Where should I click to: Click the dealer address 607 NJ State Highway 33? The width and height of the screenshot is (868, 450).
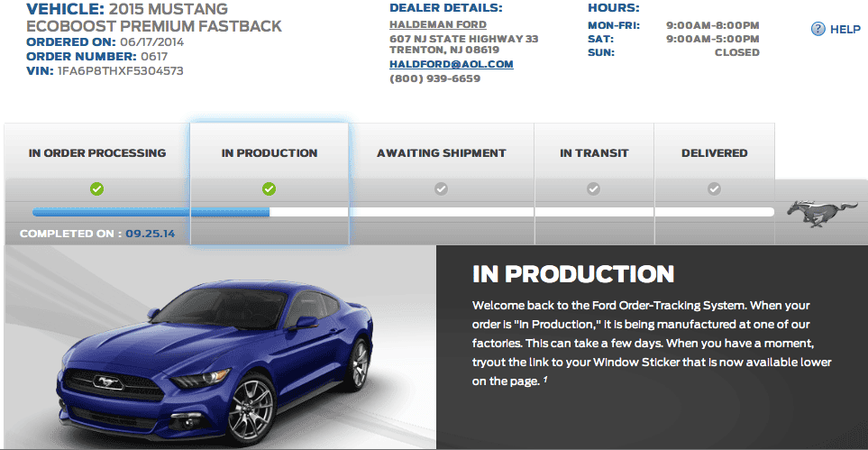(464, 39)
